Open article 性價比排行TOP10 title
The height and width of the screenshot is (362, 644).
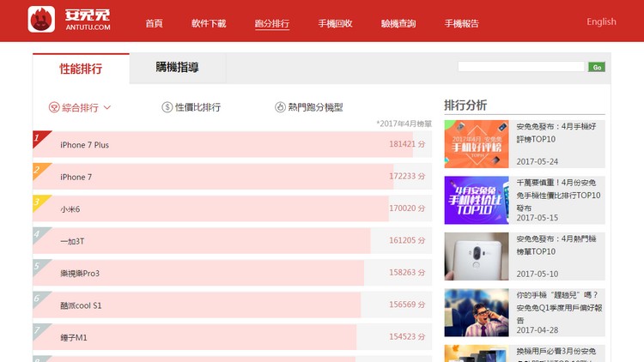558,195
